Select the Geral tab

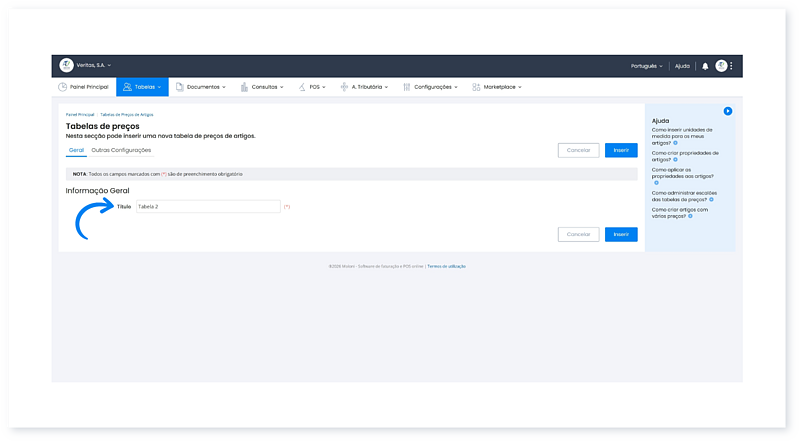76,150
